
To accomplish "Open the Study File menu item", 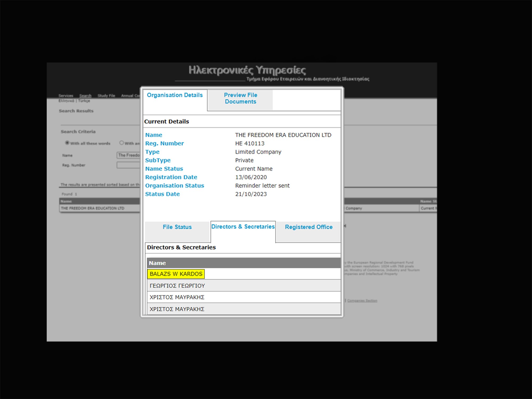I will coord(106,96).
